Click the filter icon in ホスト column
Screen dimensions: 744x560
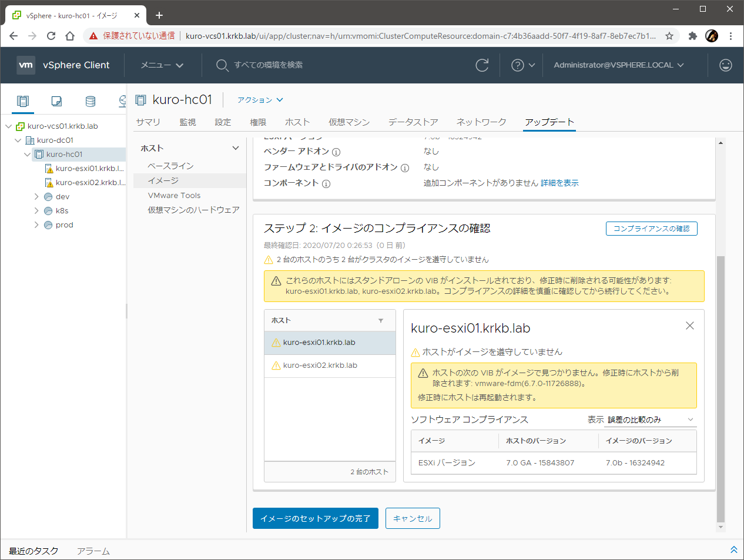381,320
